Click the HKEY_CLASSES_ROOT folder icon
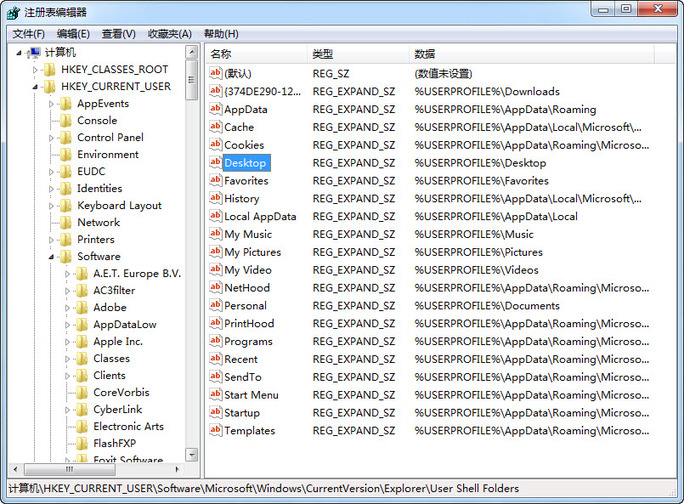Image resolution: width=684 pixels, height=504 pixels. click(49, 69)
